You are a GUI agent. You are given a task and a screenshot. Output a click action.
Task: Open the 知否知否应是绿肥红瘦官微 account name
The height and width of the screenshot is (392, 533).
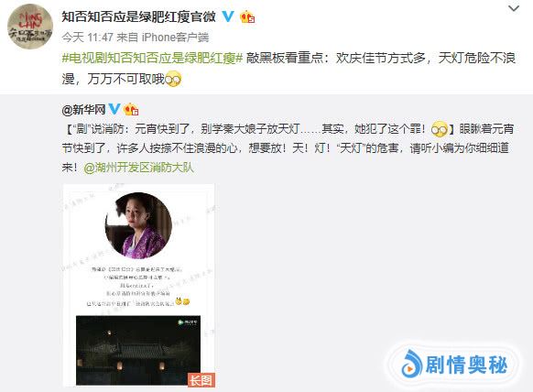[138, 16]
